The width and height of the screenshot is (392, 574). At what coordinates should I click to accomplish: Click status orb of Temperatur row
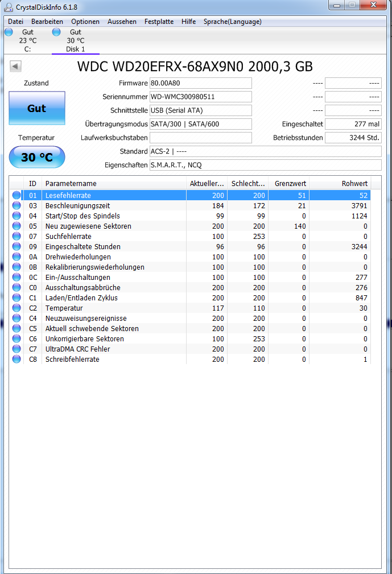(16, 308)
